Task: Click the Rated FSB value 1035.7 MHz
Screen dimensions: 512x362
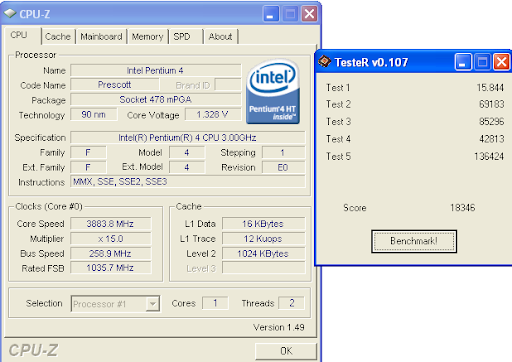Action: click(x=111, y=268)
